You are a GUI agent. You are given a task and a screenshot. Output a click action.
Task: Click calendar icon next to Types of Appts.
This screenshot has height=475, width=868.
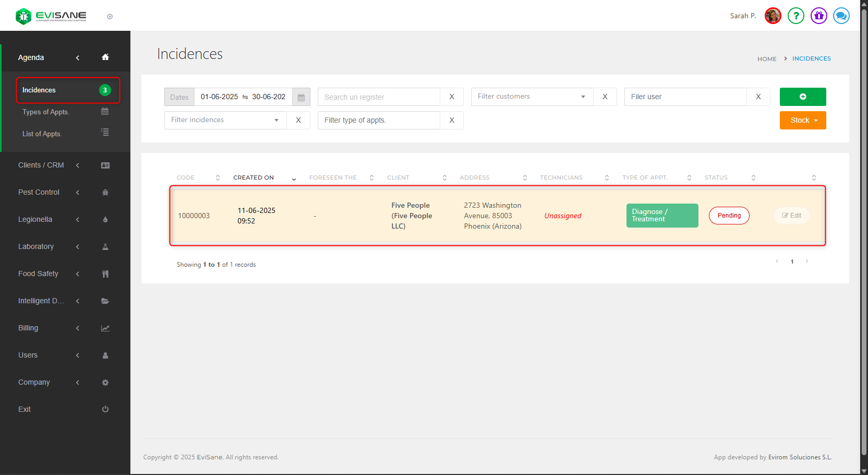tap(105, 111)
